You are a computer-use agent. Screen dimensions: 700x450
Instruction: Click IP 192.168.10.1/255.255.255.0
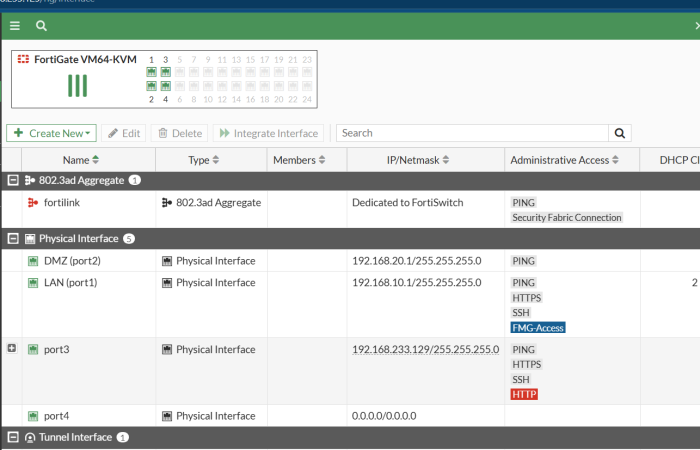coord(417,283)
